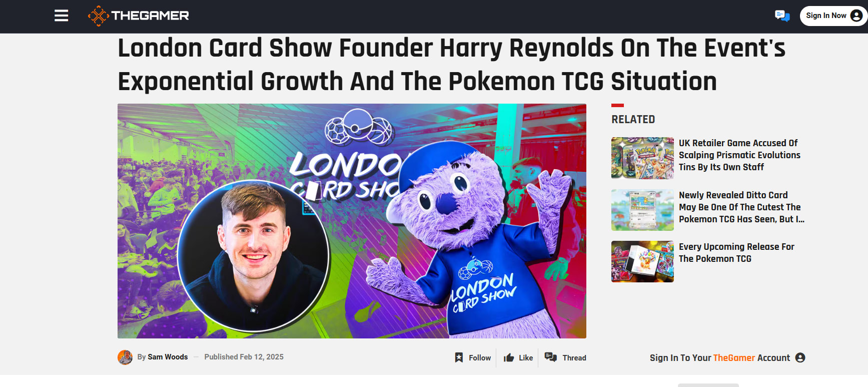The width and height of the screenshot is (868, 387).
Task: Click Sam Woods author avatar
Action: [125, 357]
